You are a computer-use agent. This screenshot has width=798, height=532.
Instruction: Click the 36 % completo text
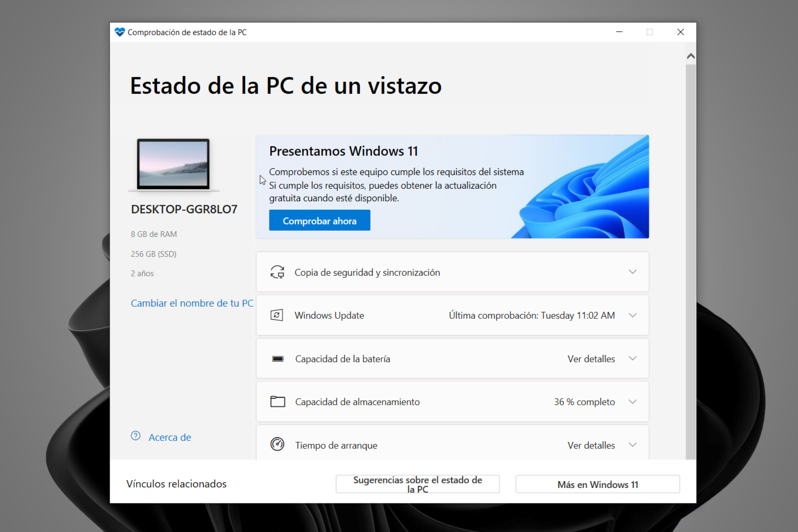[584, 402]
